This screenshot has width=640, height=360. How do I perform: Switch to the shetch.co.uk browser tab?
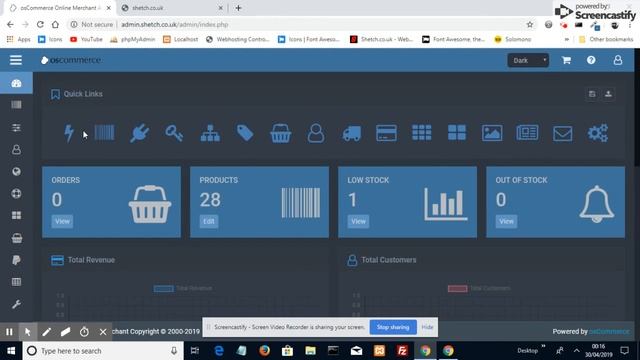tap(171, 8)
